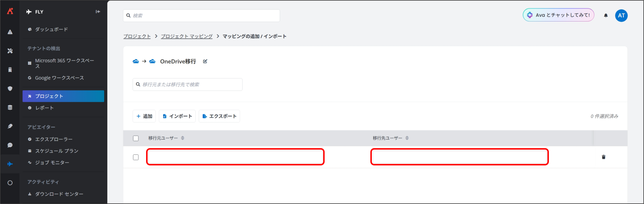The width and height of the screenshot is (644, 204).
Task: Open the プロジェクト menu item
Action: (x=63, y=96)
